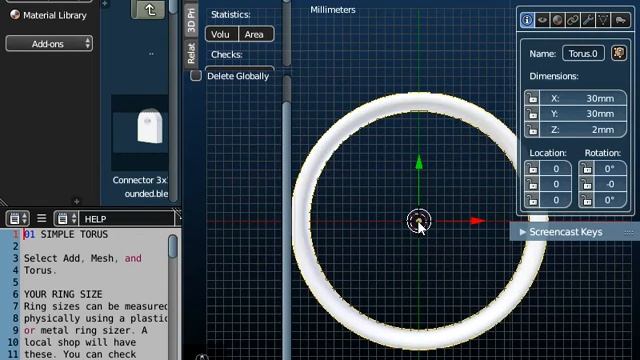The height and width of the screenshot is (360, 640).
Task: Toggle lock for Y dimension
Action: (x=532, y=113)
